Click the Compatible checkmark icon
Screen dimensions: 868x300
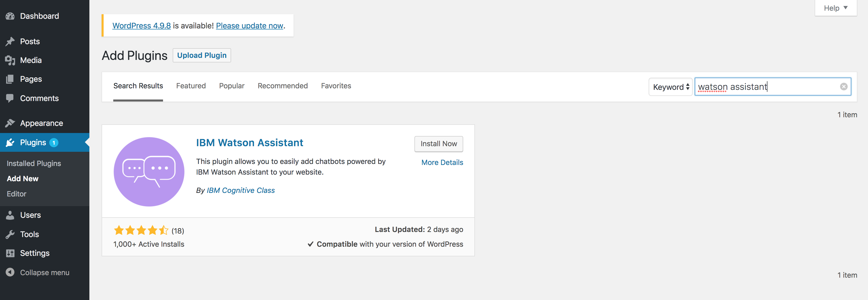tap(310, 244)
